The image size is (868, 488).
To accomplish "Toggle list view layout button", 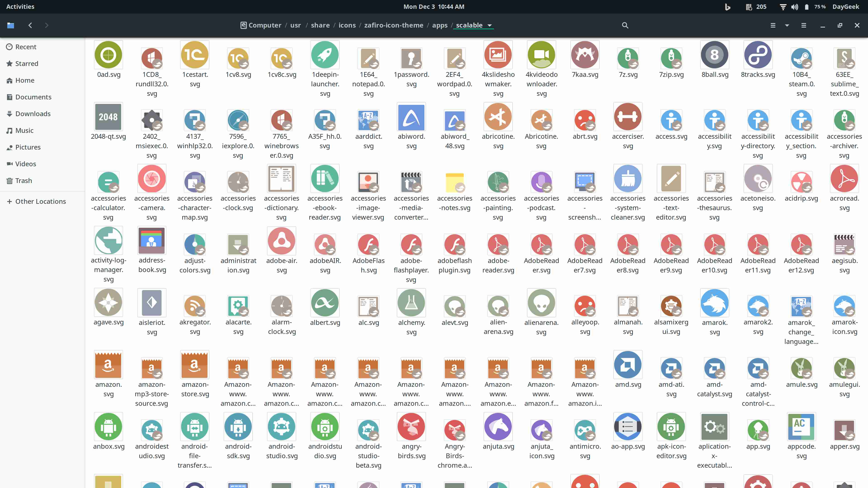I will (x=773, y=25).
